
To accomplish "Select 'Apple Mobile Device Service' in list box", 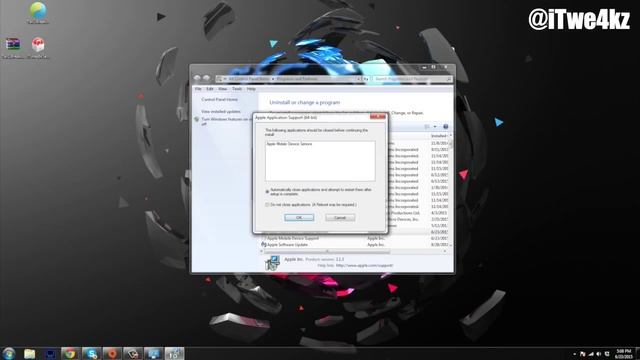I will click(x=289, y=144).
